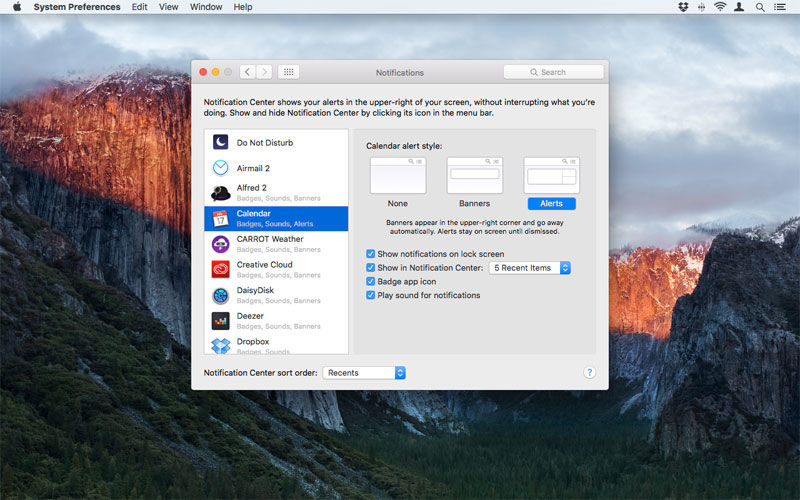The image size is (800, 500).
Task: Open the Recents sort order dropdown
Action: (x=364, y=373)
